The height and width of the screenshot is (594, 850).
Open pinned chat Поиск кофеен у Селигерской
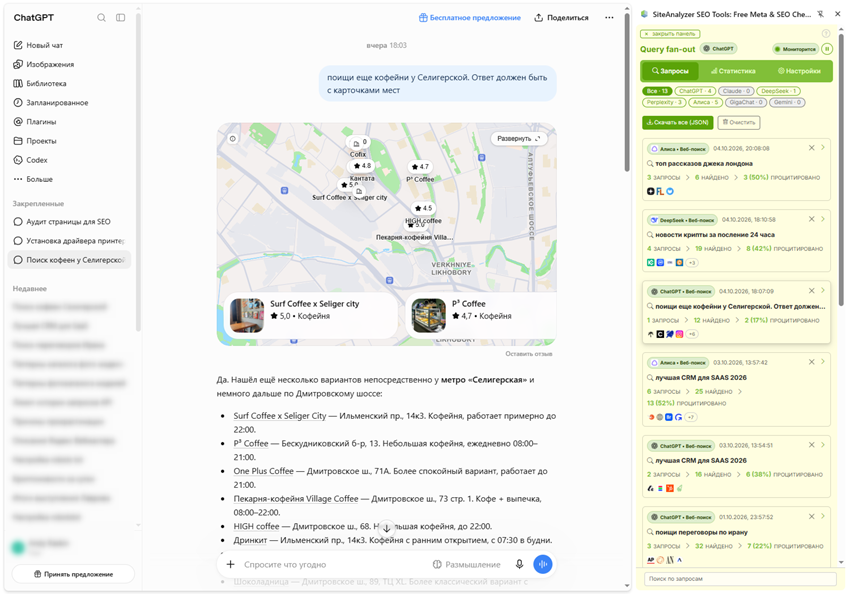(x=69, y=260)
